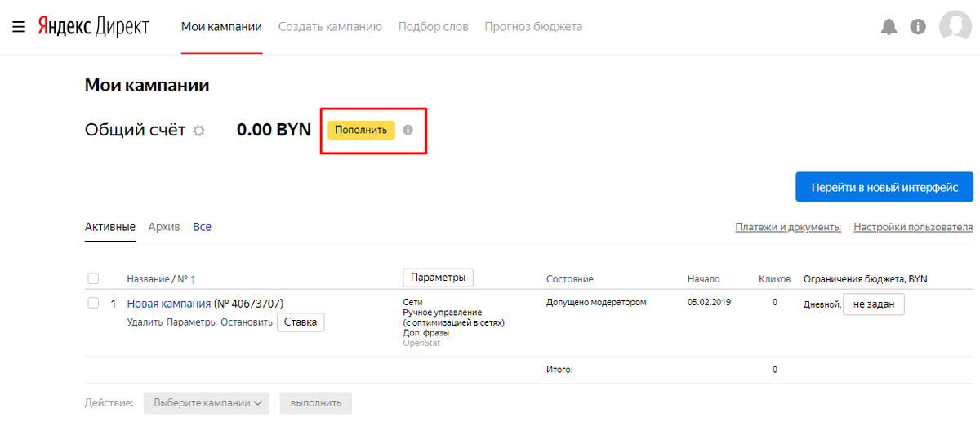Open Подбор слов
The image size is (980, 422).
point(434,27)
